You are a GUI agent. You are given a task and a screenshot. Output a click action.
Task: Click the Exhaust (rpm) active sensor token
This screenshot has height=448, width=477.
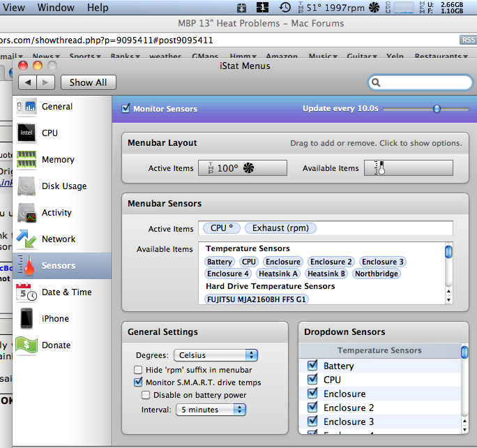[280, 228]
